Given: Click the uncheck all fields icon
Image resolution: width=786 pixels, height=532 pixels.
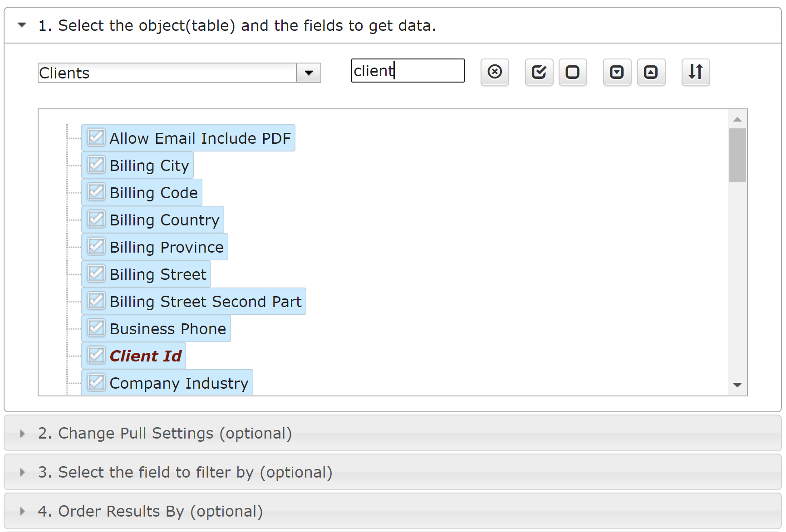Looking at the screenshot, I should [573, 72].
